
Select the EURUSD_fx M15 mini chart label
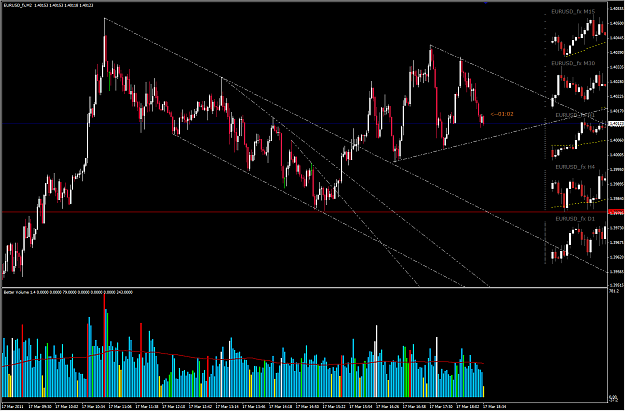[x=573, y=12]
